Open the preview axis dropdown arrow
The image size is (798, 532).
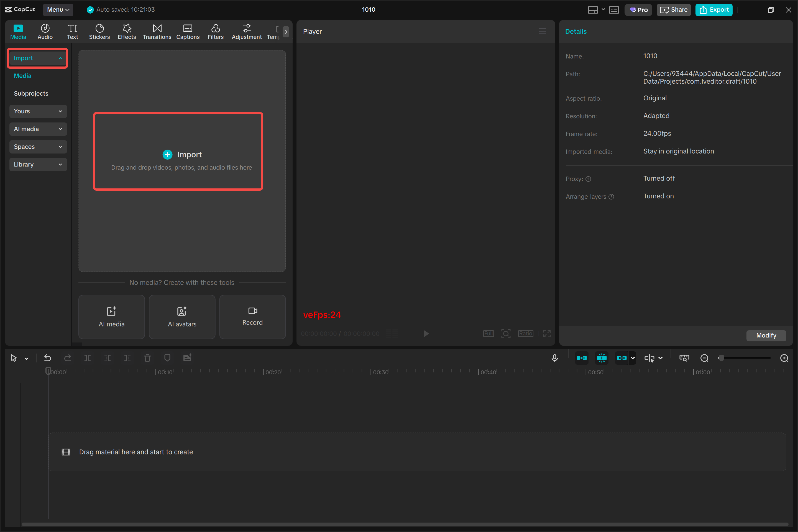click(661, 358)
